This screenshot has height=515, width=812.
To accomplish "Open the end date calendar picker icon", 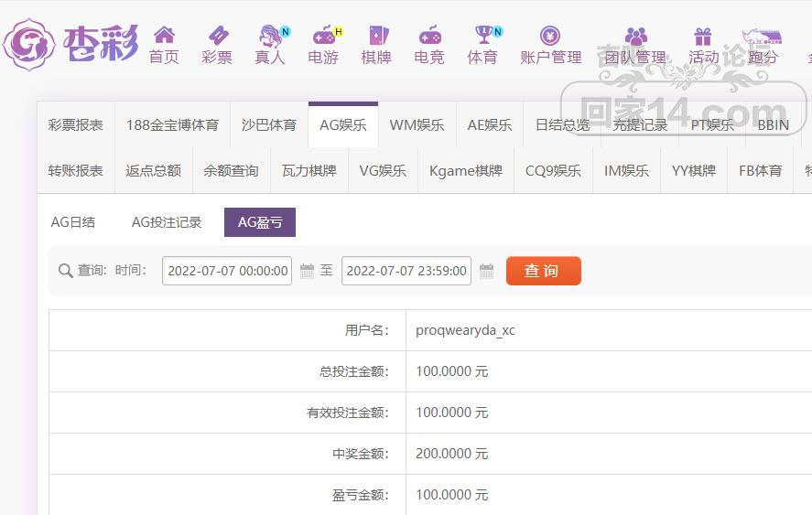I will (x=486, y=271).
